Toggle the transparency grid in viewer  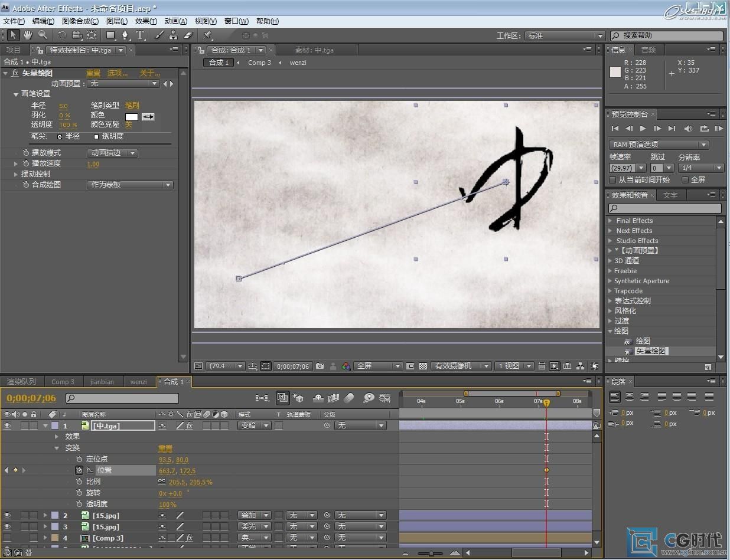pyautogui.click(x=423, y=366)
